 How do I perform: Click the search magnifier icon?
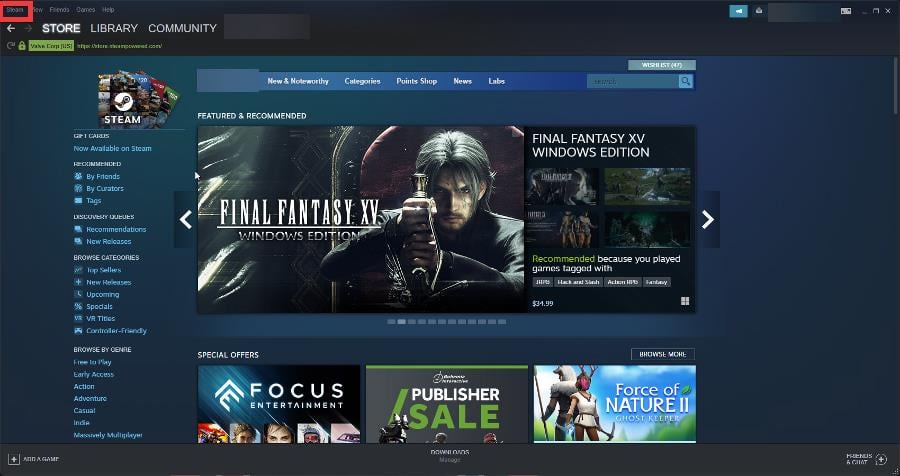pos(685,82)
